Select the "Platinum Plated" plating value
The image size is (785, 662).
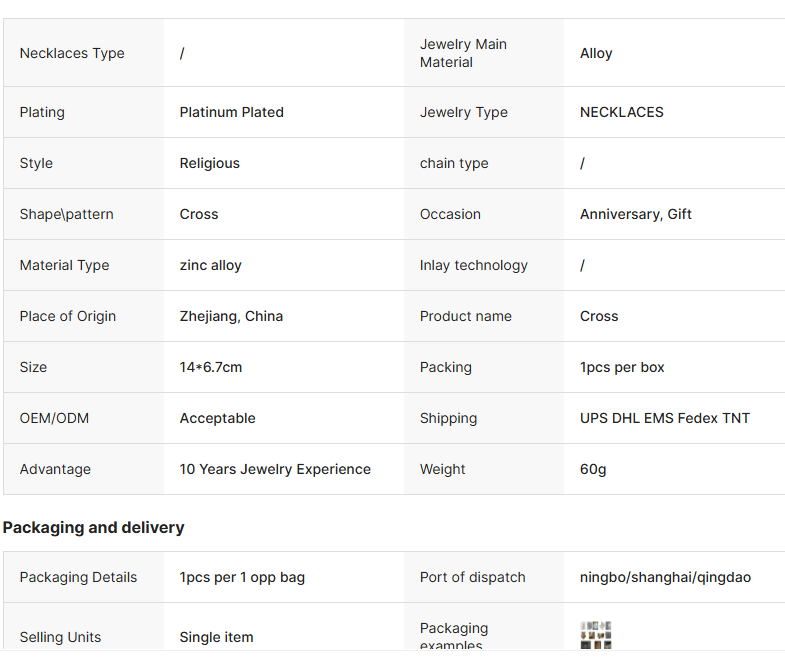[231, 112]
